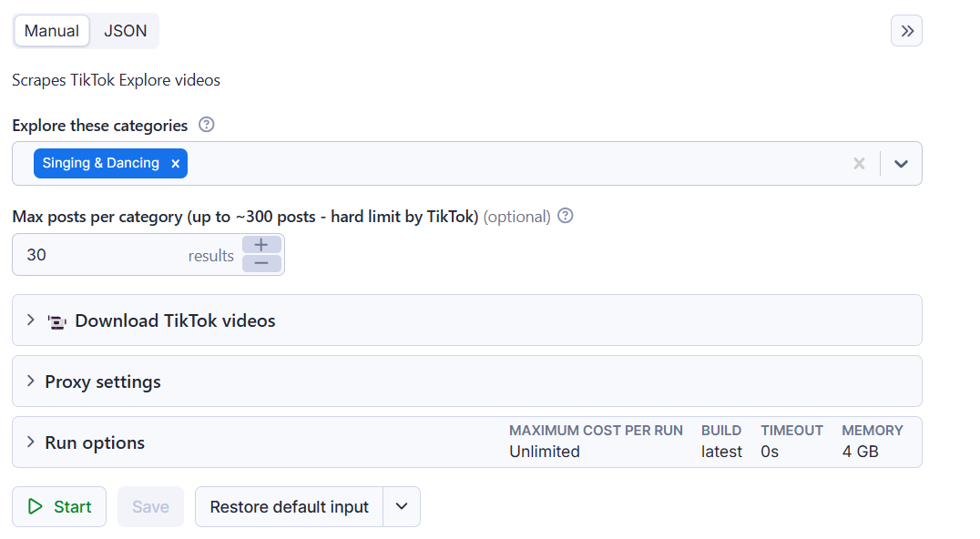The height and width of the screenshot is (539, 980).
Task: Open help for Explore these categories
Action: point(206,125)
